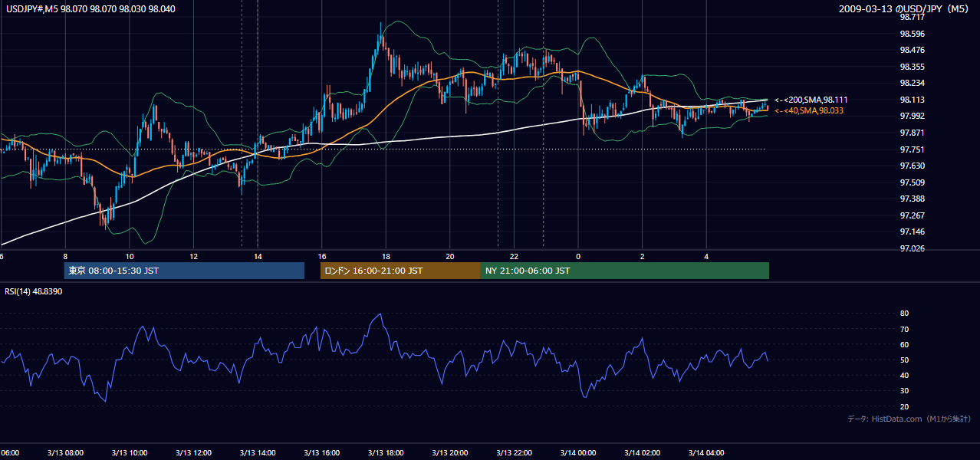980x460 pixels.
Task: Click the 東京 08:00-15:30 JST session bar
Action: tap(184, 271)
